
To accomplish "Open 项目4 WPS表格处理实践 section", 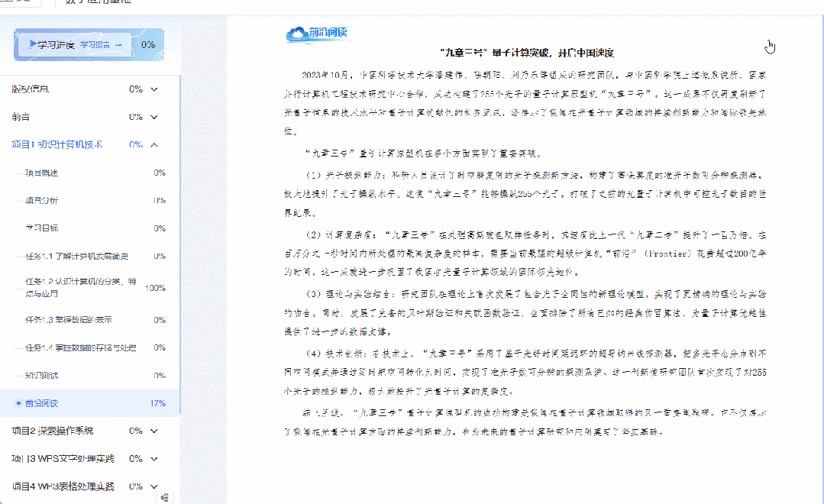I will pyautogui.click(x=63, y=486).
